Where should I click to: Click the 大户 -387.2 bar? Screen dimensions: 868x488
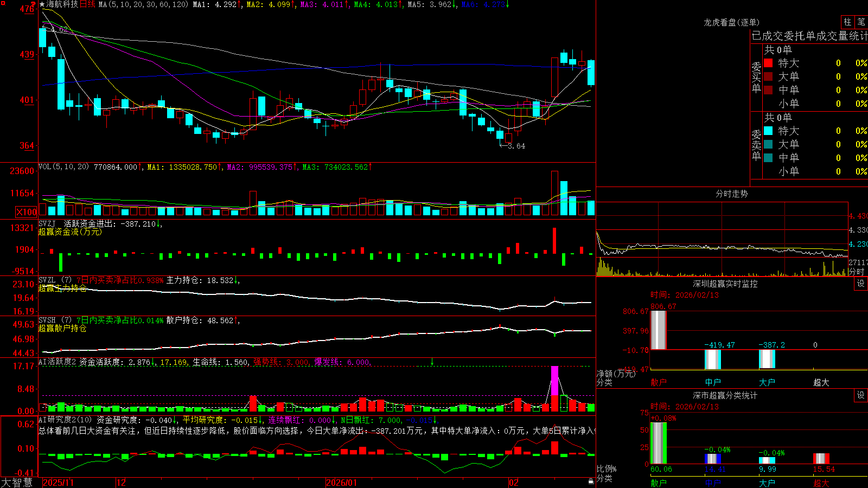(x=767, y=359)
